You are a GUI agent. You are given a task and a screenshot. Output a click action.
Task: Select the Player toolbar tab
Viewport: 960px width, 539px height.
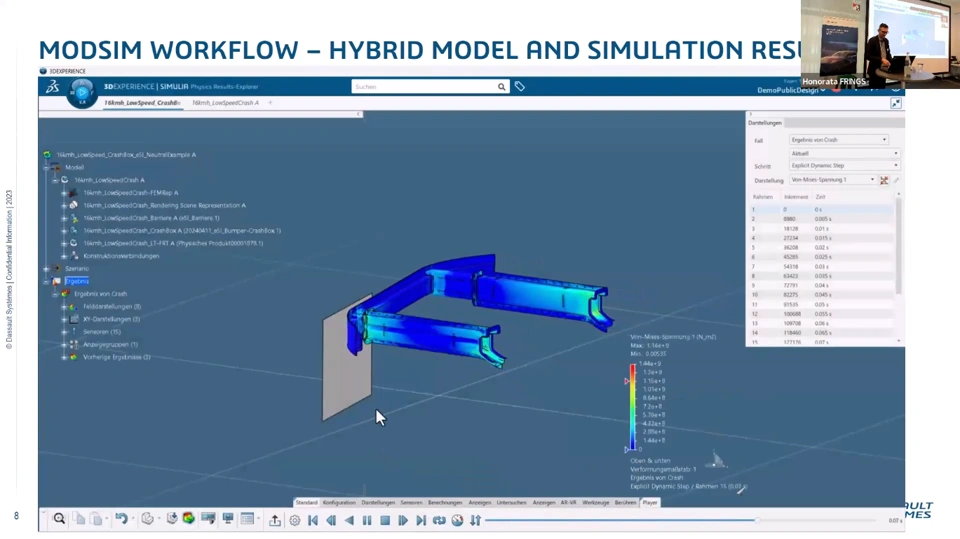tap(650, 502)
